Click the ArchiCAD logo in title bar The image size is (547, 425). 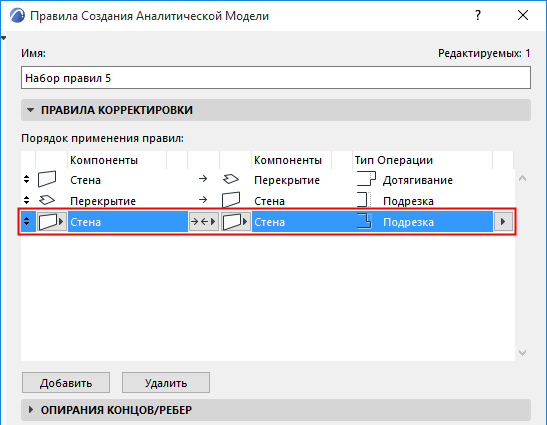[17, 16]
